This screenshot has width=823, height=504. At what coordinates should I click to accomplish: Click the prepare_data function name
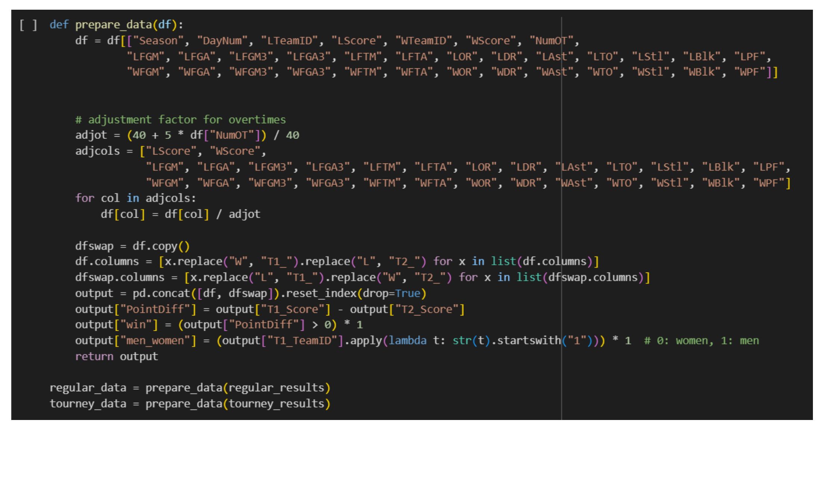click(113, 25)
